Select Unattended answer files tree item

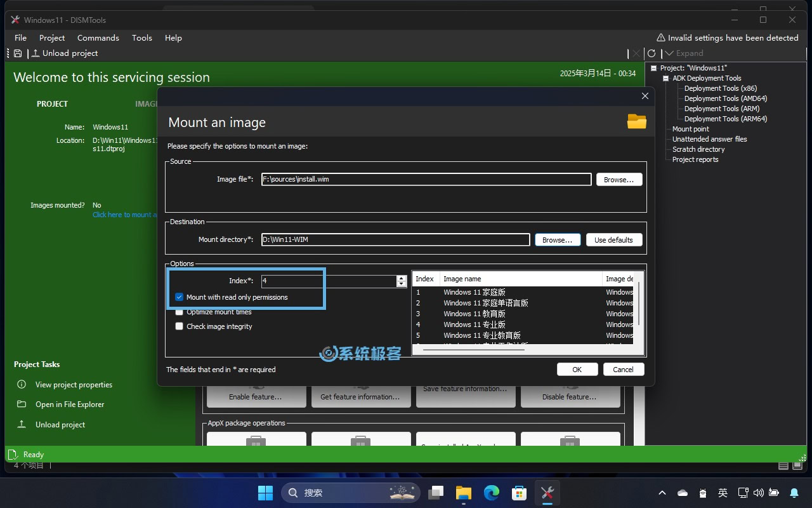pyautogui.click(x=710, y=139)
